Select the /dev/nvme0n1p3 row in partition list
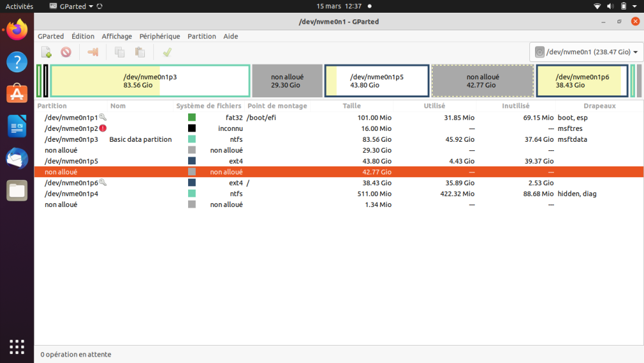644x363 pixels. [x=71, y=139]
